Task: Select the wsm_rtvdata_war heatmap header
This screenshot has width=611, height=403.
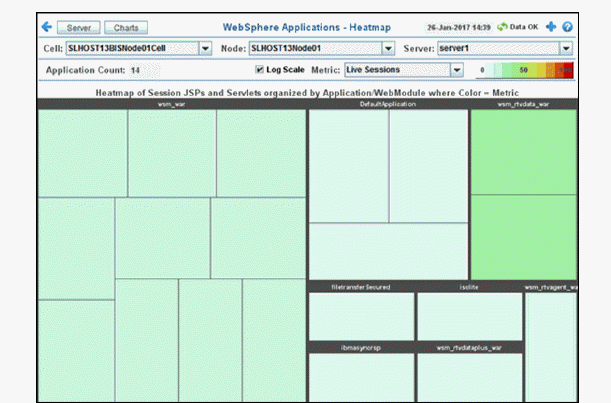Action: [x=523, y=104]
